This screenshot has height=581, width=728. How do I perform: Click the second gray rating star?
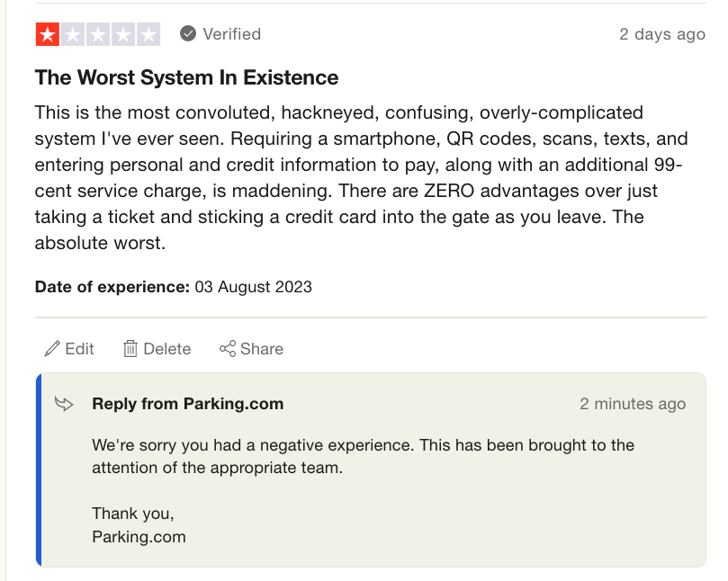coord(73,34)
